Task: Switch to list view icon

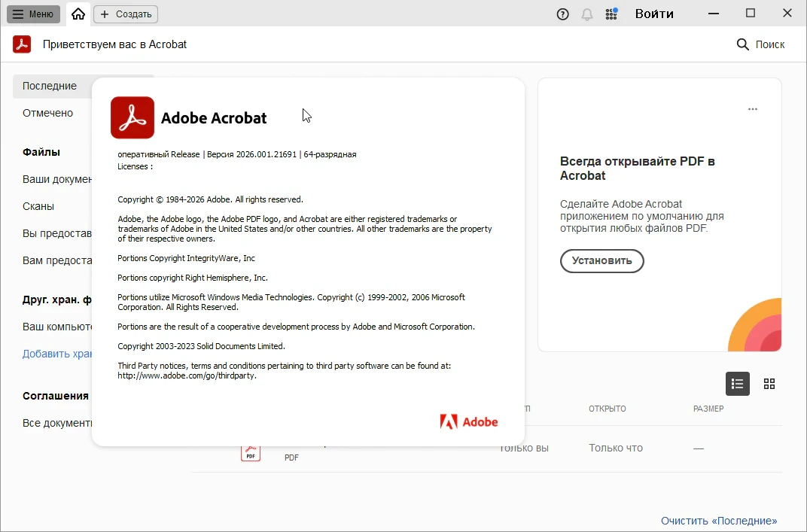Action: [x=738, y=384]
